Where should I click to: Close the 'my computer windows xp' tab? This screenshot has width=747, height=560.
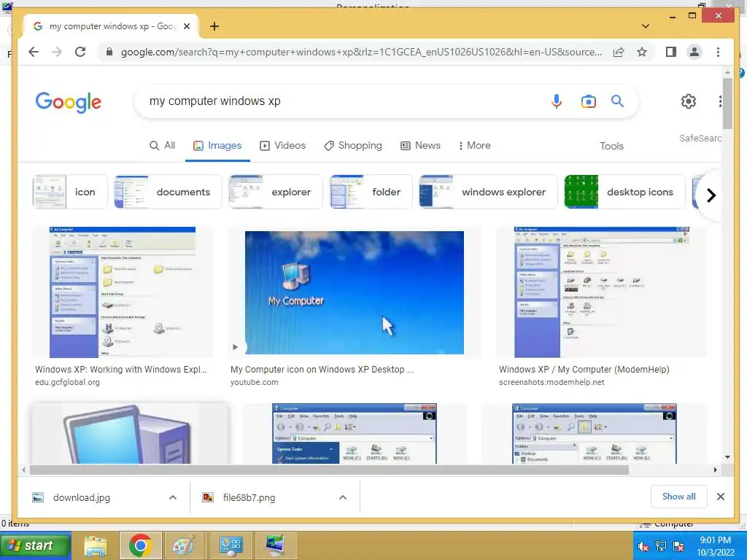(x=187, y=26)
